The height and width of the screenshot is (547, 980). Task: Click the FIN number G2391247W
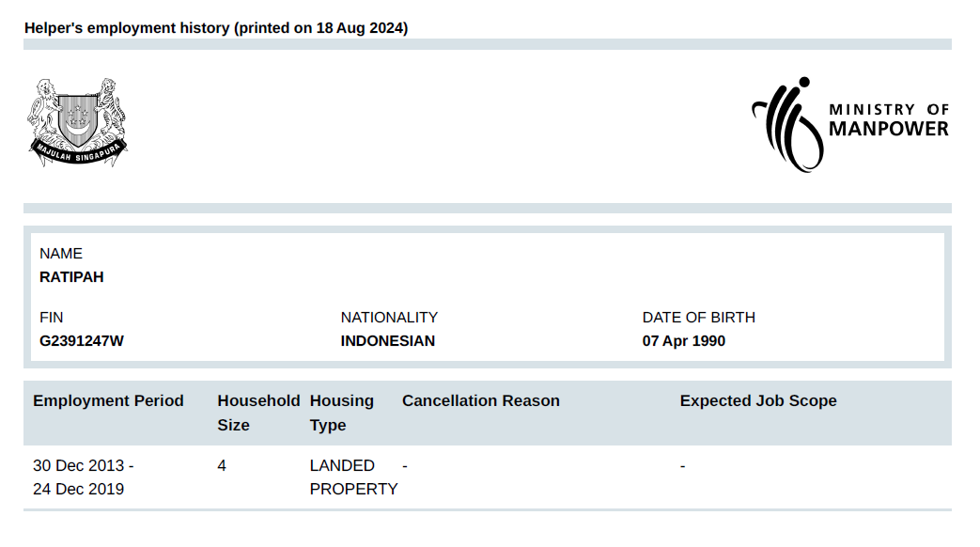point(82,341)
